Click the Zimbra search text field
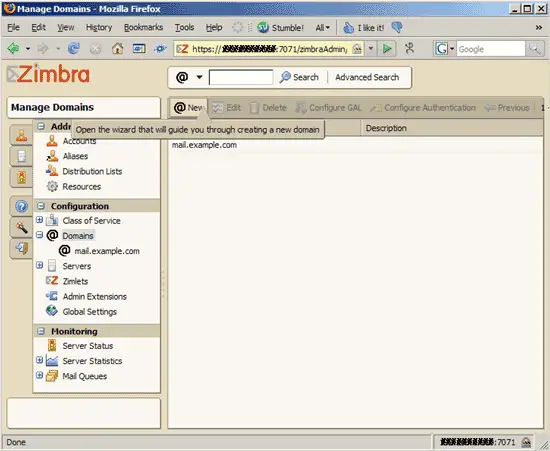The height and width of the screenshot is (451, 550). 241,77
